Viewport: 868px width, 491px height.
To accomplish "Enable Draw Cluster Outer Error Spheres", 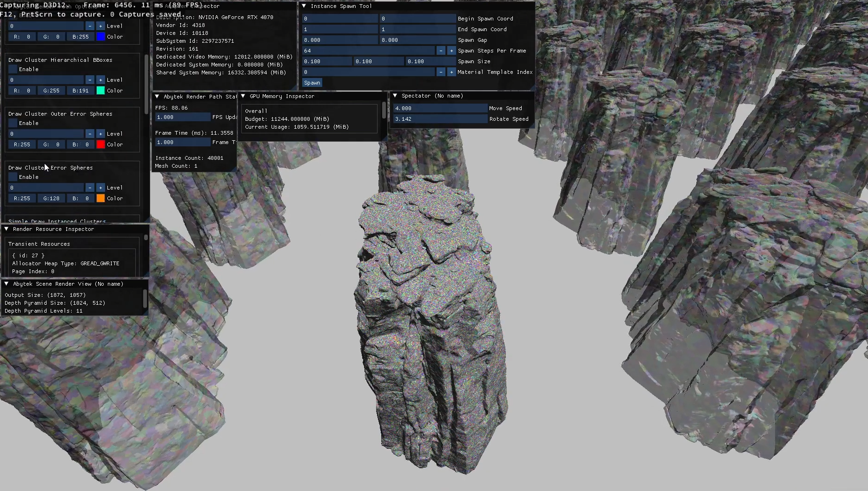I will click(x=13, y=123).
